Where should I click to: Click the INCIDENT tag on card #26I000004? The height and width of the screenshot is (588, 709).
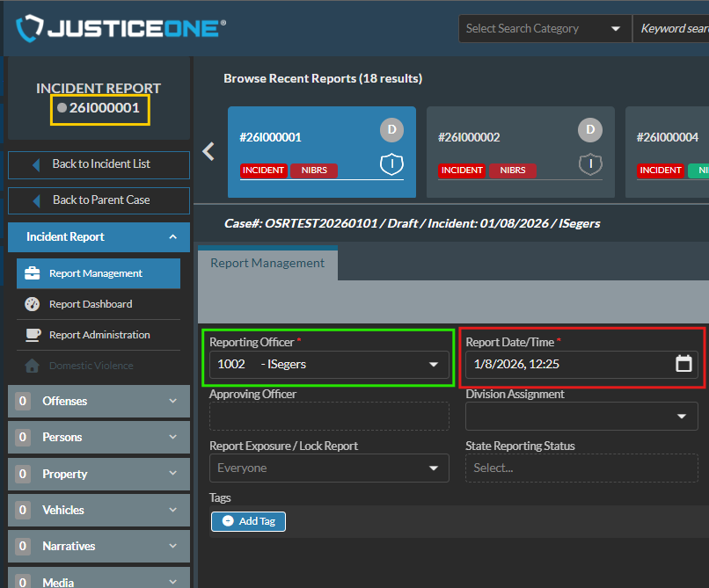pyautogui.click(x=660, y=171)
